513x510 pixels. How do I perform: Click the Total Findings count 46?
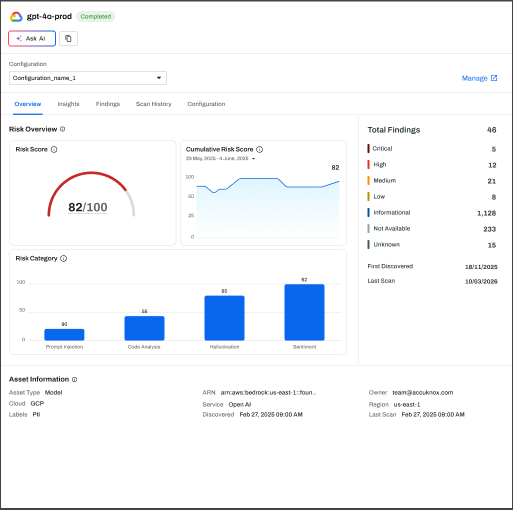tap(491, 130)
